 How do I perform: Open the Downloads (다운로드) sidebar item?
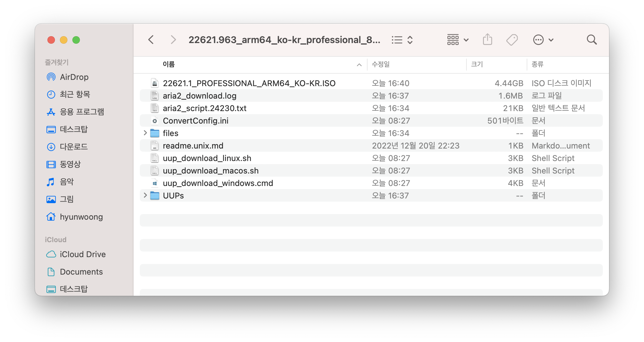74,147
